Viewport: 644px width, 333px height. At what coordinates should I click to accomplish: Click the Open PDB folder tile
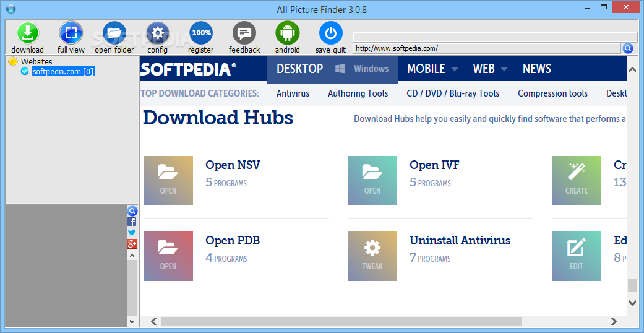pos(168,256)
